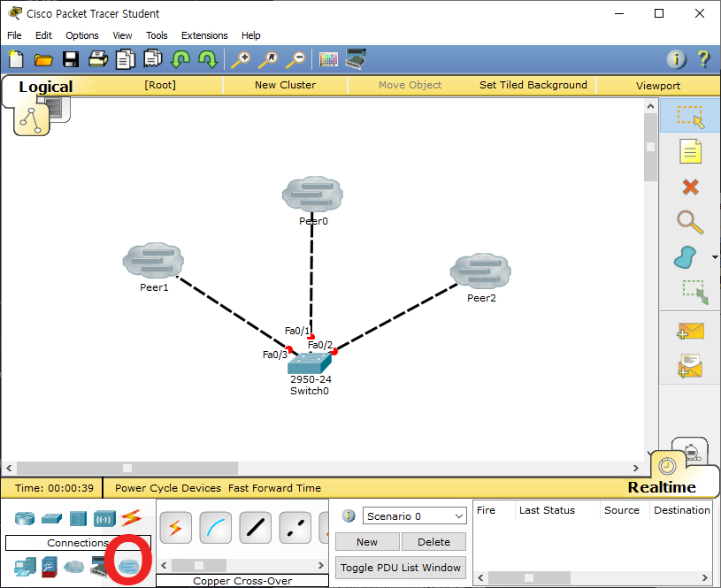Choose the Draw Polygon shape tool

685,257
